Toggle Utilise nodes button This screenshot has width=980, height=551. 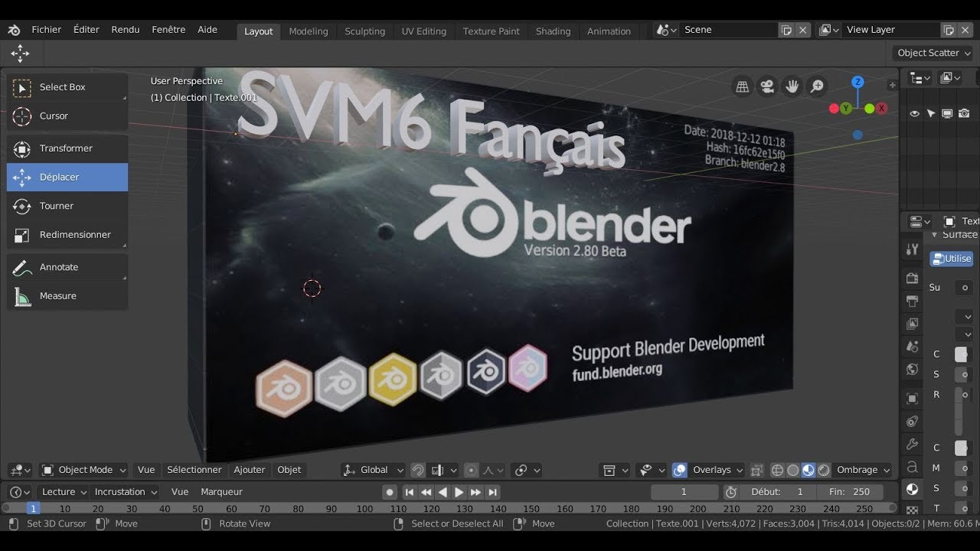coord(952,259)
